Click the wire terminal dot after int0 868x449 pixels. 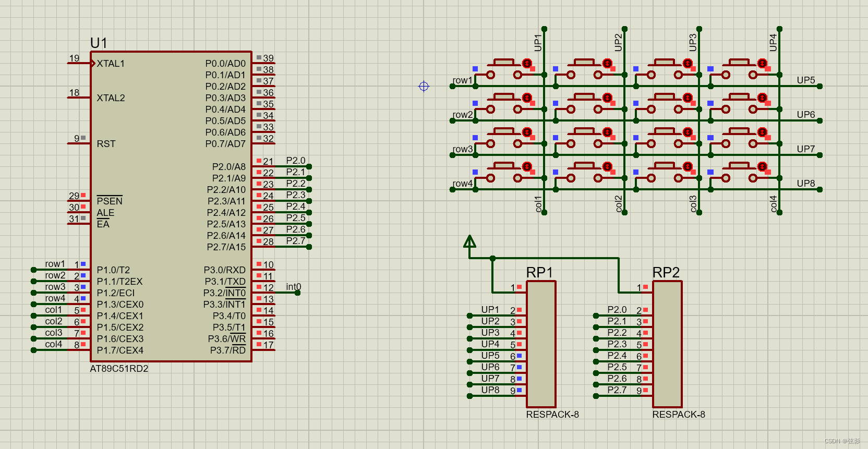point(297,293)
